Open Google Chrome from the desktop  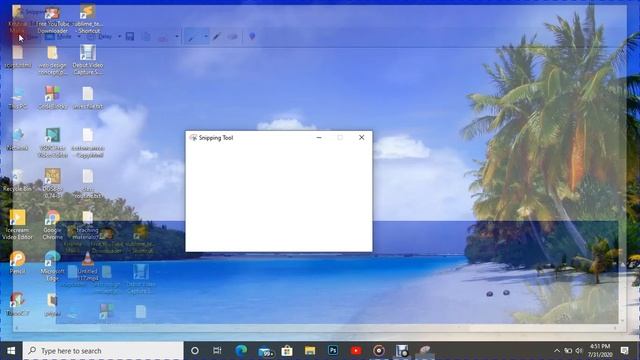click(x=53, y=225)
